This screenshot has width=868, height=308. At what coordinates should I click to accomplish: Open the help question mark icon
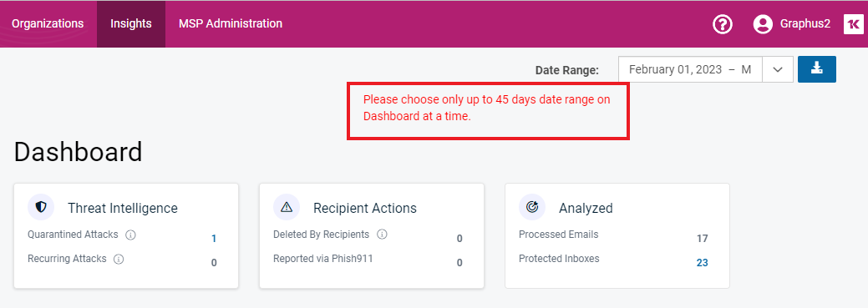723,23
